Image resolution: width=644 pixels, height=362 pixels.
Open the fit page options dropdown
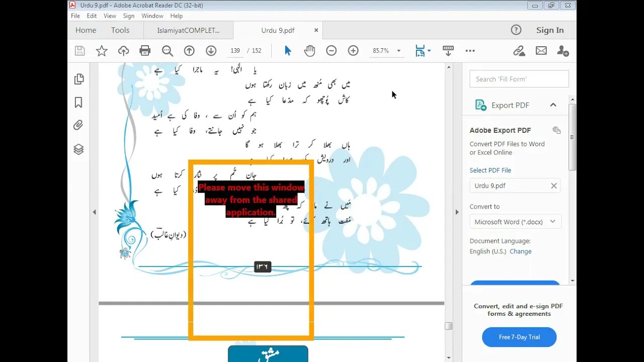point(429,51)
